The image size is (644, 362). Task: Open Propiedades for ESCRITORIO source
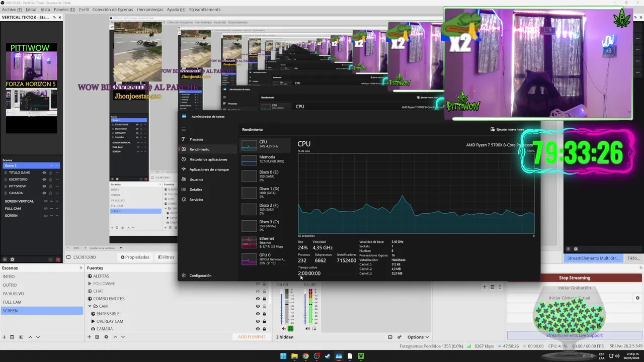click(x=135, y=257)
